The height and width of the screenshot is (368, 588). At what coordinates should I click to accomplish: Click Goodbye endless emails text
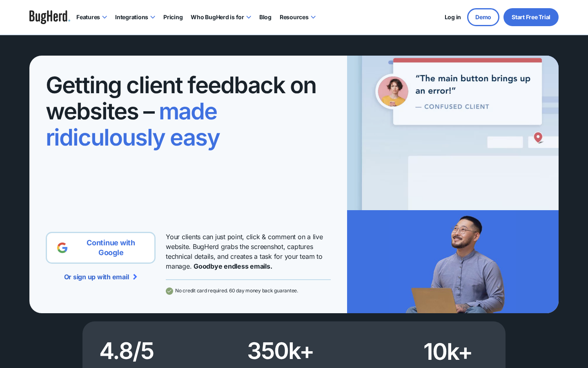[x=233, y=267]
